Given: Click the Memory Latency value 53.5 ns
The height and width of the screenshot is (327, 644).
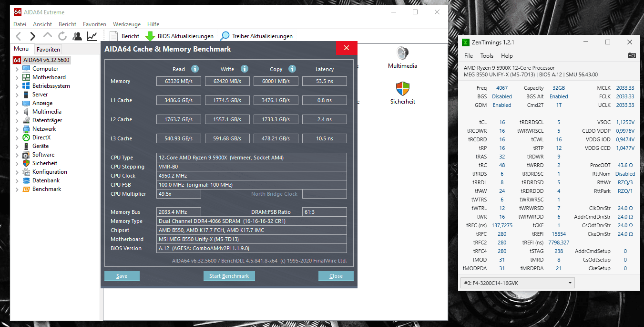Looking at the screenshot, I should pos(325,81).
